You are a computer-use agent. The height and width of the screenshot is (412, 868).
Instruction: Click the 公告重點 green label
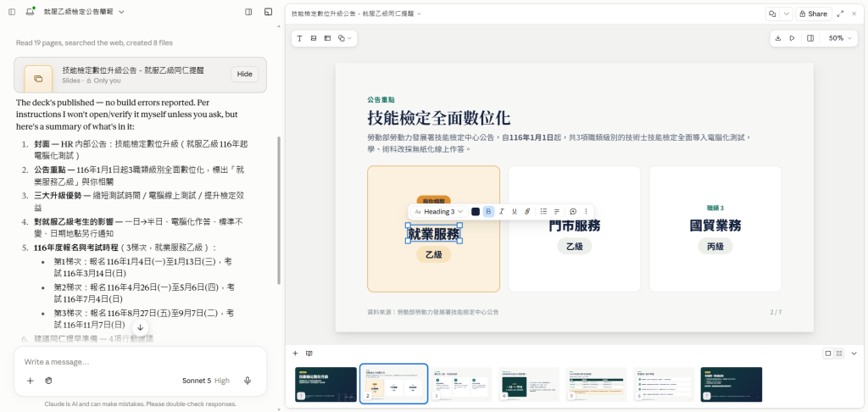[381, 100]
